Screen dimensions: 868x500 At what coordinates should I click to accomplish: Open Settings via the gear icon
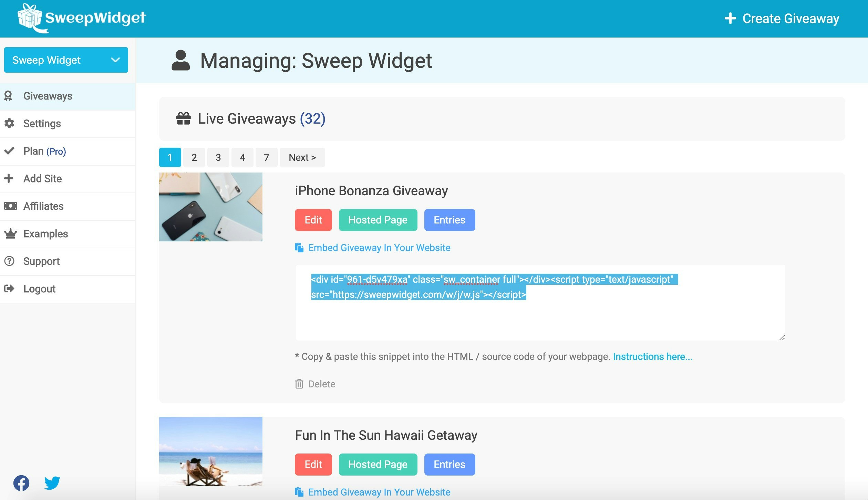(x=9, y=124)
